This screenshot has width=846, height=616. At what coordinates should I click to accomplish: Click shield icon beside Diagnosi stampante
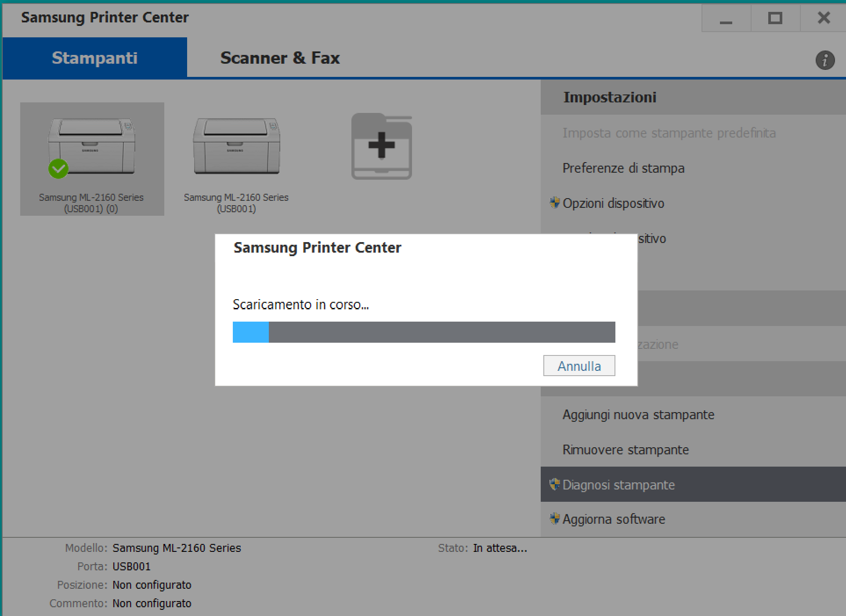coord(554,484)
